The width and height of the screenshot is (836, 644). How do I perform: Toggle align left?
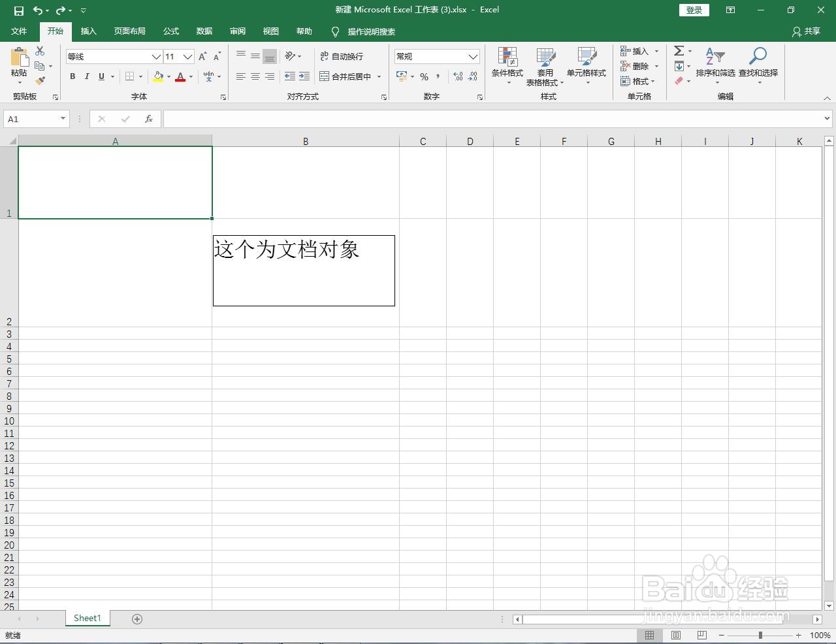point(241,76)
